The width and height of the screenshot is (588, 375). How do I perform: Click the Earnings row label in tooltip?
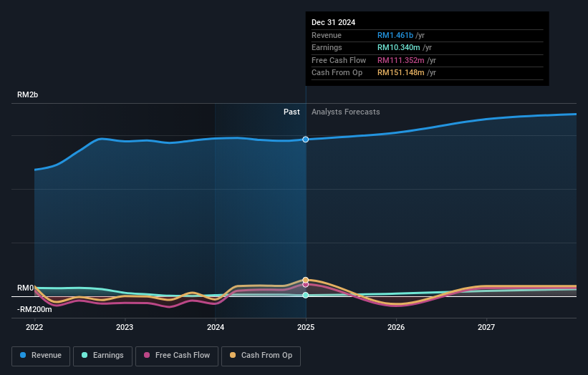tap(327, 47)
